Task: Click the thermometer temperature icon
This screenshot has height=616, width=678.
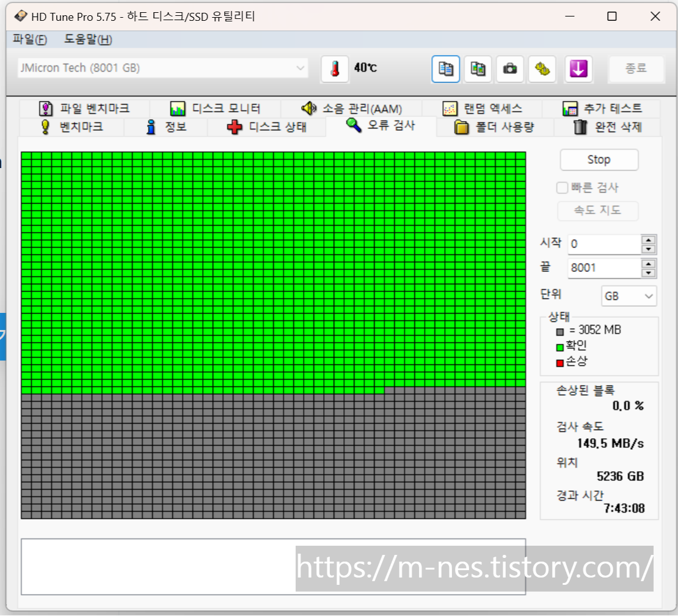Action: pyautogui.click(x=335, y=69)
